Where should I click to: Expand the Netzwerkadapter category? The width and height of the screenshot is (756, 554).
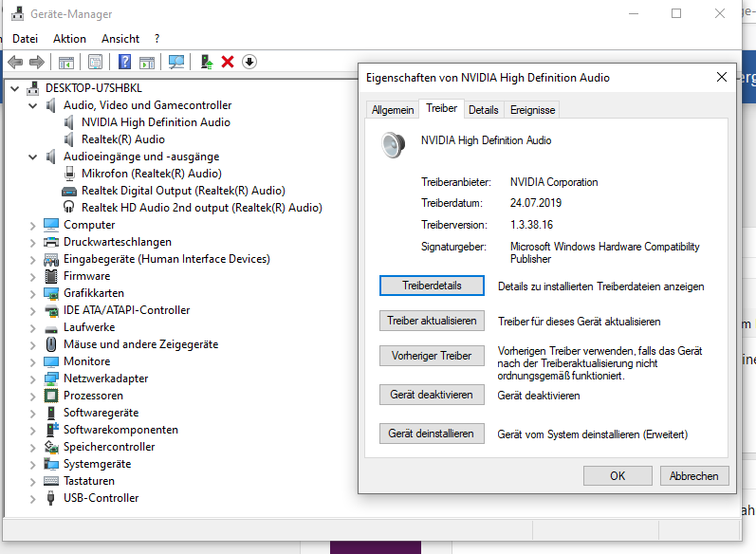click(x=33, y=379)
